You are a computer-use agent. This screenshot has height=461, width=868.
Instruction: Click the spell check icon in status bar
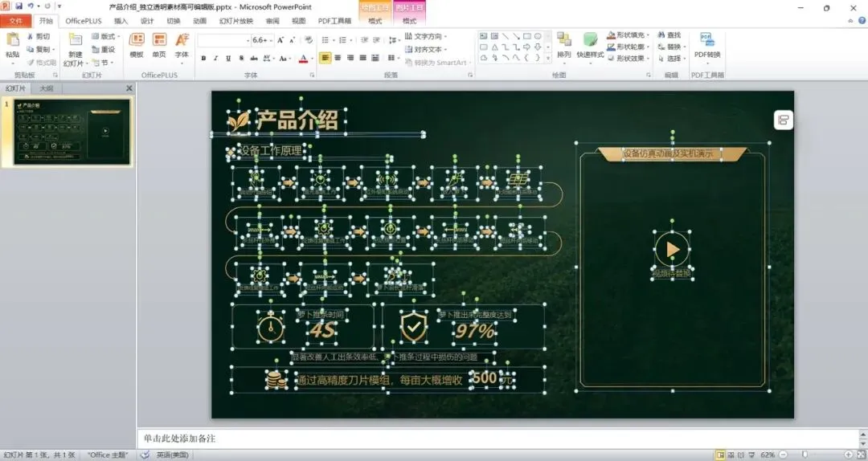(145, 455)
